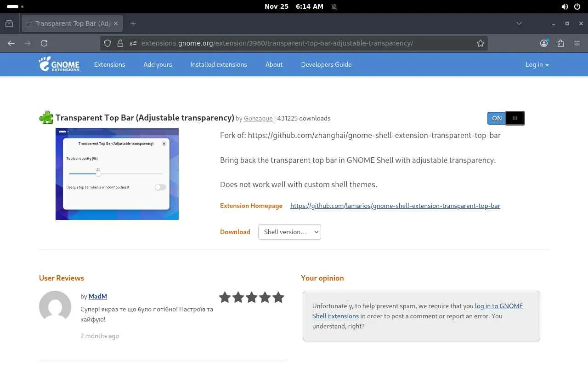Click the log in to GNOME Shell Extensions link

pyautogui.click(x=418, y=311)
